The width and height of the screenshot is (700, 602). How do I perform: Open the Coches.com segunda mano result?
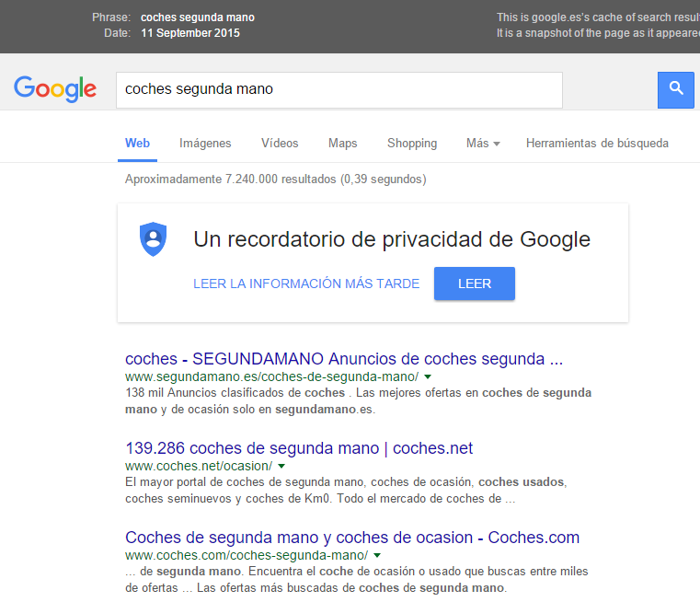point(352,538)
